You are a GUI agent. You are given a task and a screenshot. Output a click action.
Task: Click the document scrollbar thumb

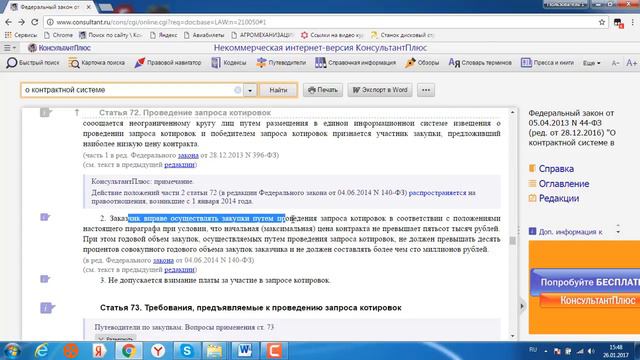pos(513,241)
